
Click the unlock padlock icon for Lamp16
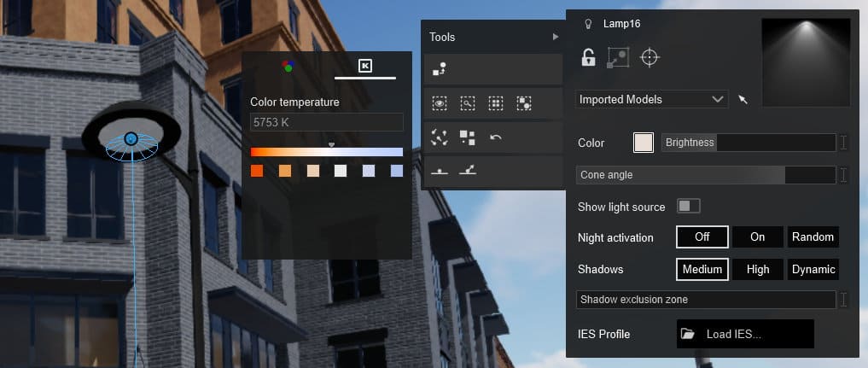[588, 57]
